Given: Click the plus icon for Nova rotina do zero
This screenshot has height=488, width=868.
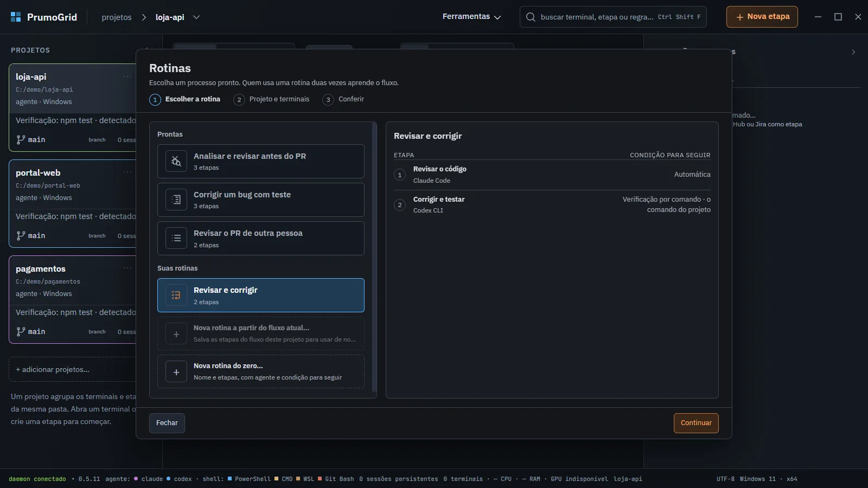Looking at the screenshot, I should 176,372.
